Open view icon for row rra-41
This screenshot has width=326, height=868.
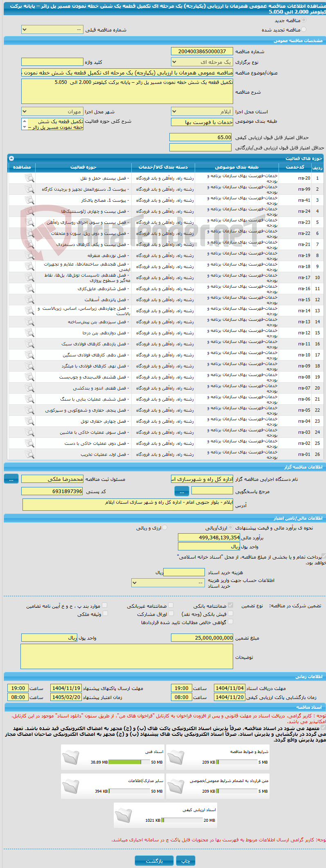coord(29,200)
